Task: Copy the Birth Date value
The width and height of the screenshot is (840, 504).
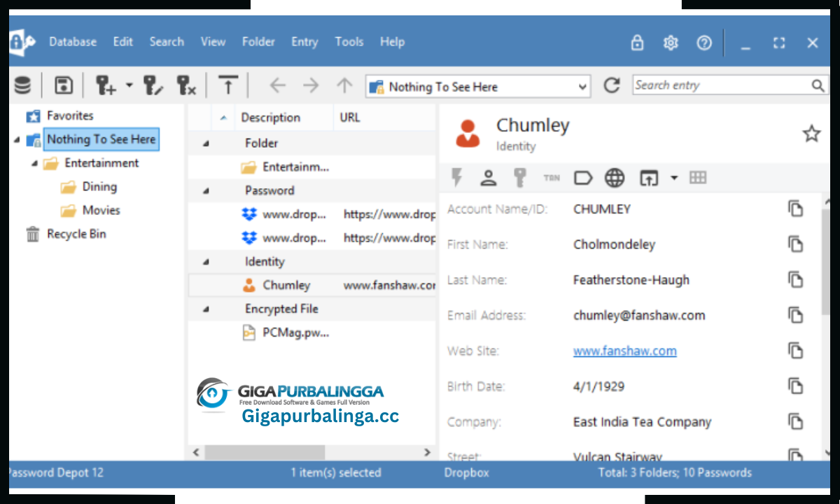Action: (795, 386)
